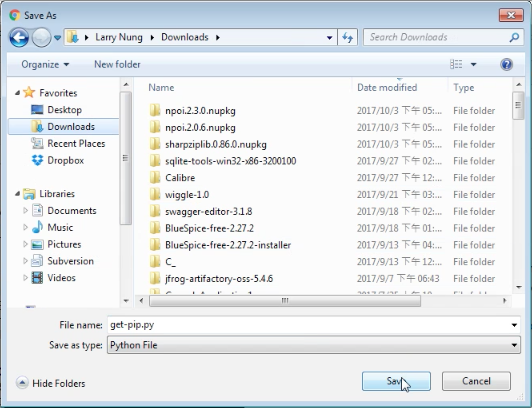Select Desktop in Favorites
Viewport: 532px width, 408px height.
(x=64, y=110)
